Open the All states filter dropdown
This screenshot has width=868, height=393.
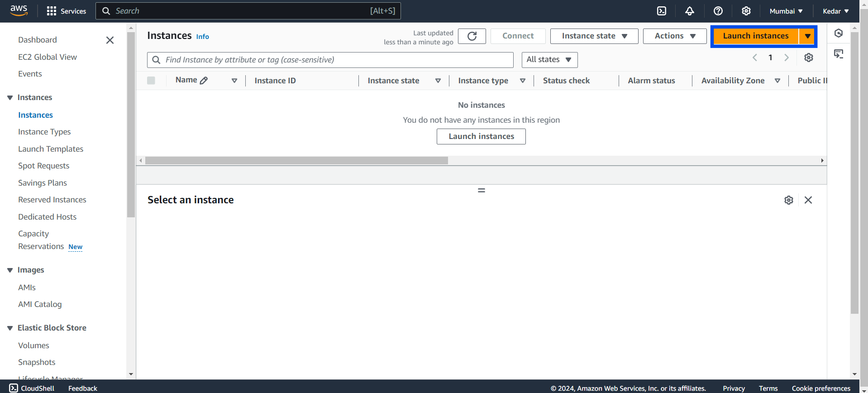[549, 60]
